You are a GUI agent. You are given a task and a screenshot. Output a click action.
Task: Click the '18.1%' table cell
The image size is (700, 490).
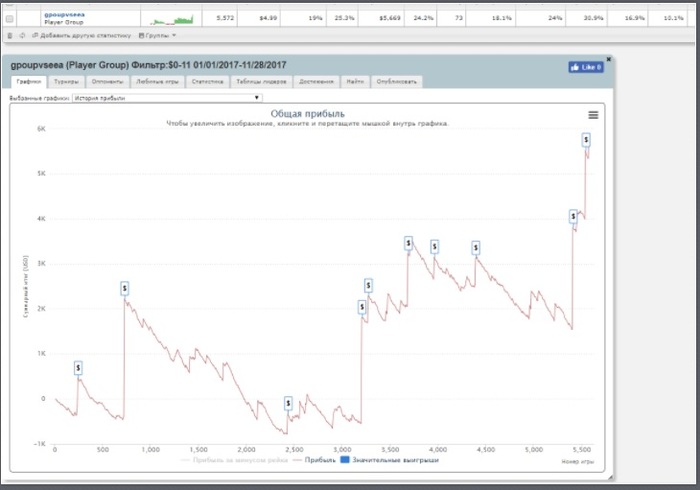(490, 18)
